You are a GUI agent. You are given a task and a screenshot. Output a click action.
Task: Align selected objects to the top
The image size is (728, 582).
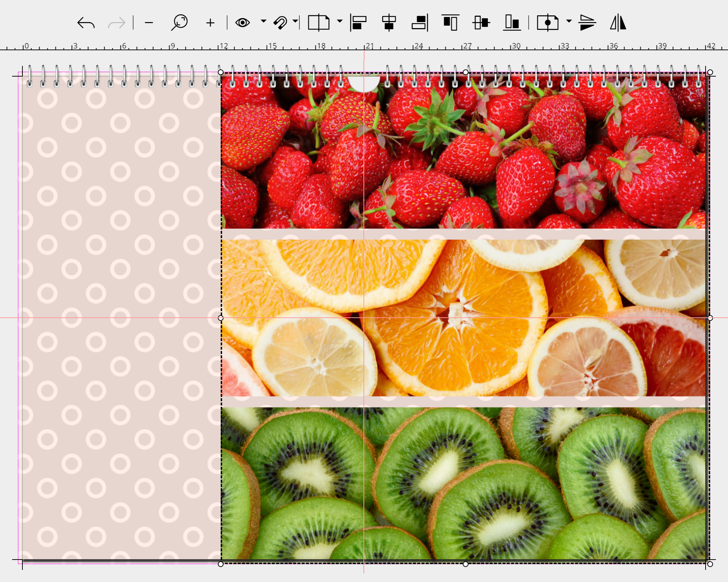point(450,23)
